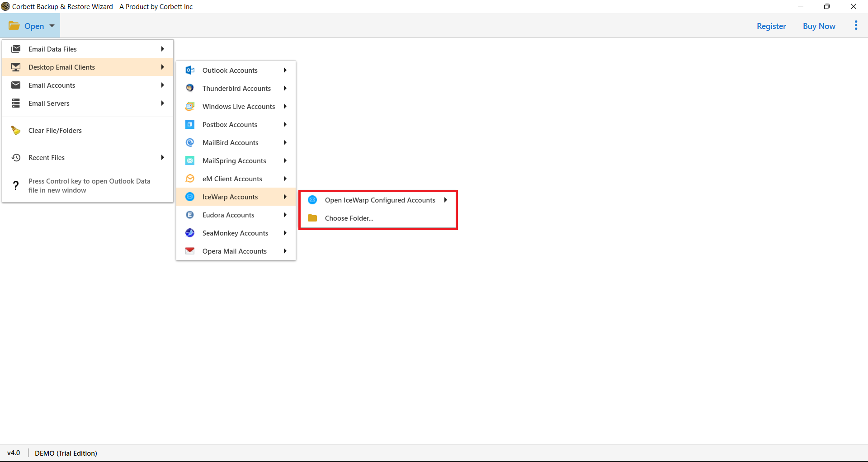
Task: Click the Email Servers stack icon
Action: coord(16,103)
